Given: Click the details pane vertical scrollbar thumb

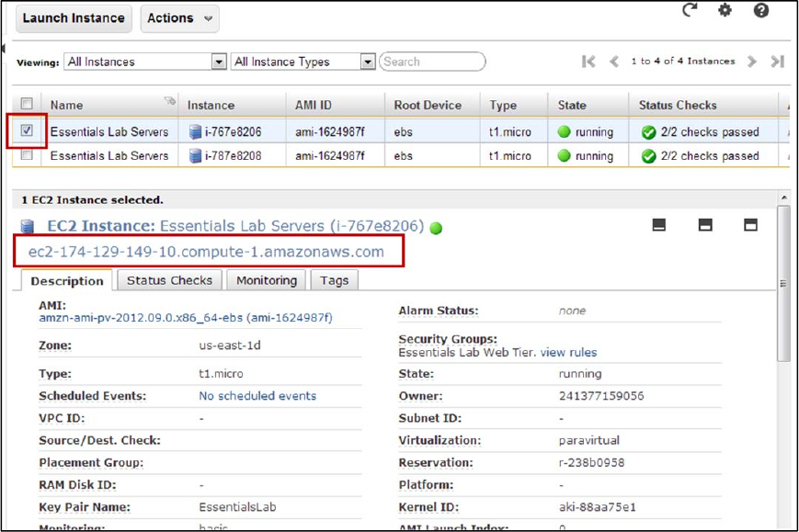Looking at the screenshot, I should (x=783, y=283).
